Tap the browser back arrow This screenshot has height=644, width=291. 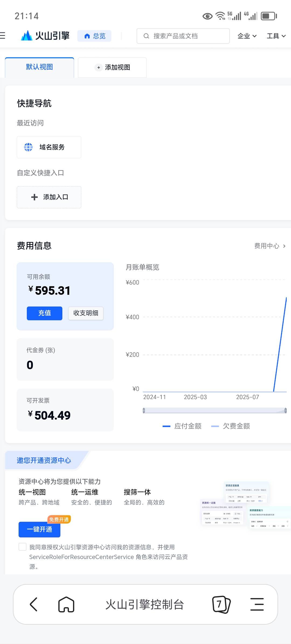coord(34,604)
